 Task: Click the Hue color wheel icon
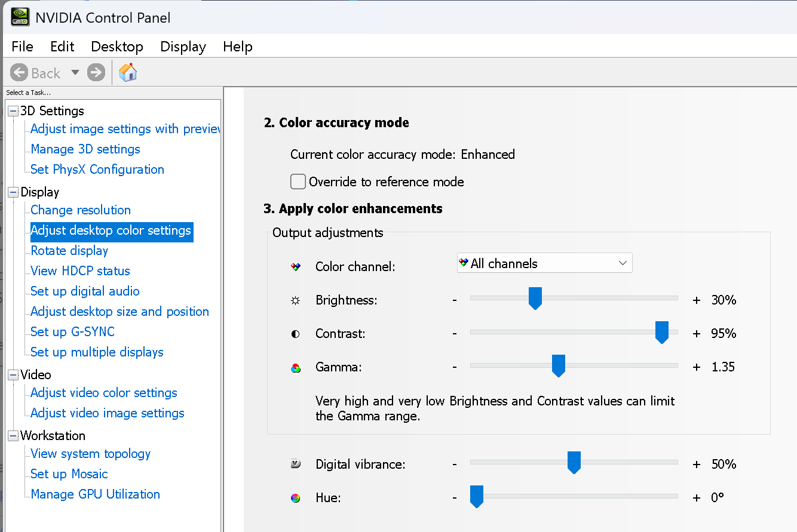point(295,498)
